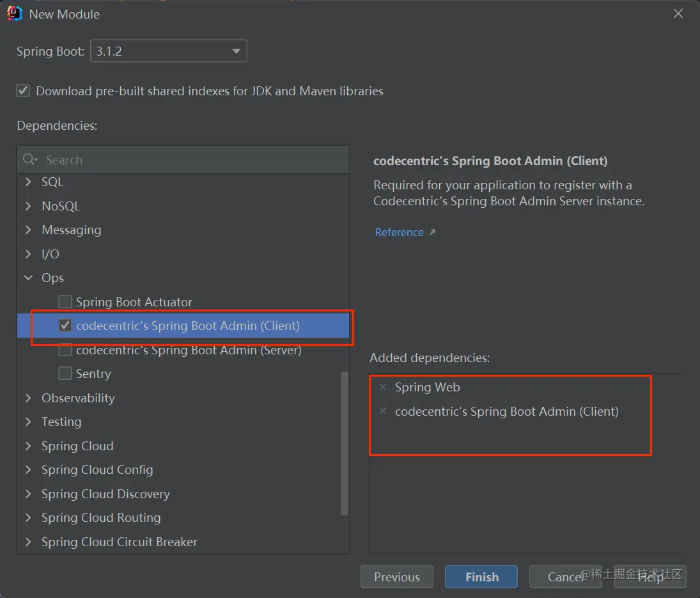The height and width of the screenshot is (598, 700).
Task: Click the dependencies list scrollbar
Action: pyautogui.click(x=344, y=443)
